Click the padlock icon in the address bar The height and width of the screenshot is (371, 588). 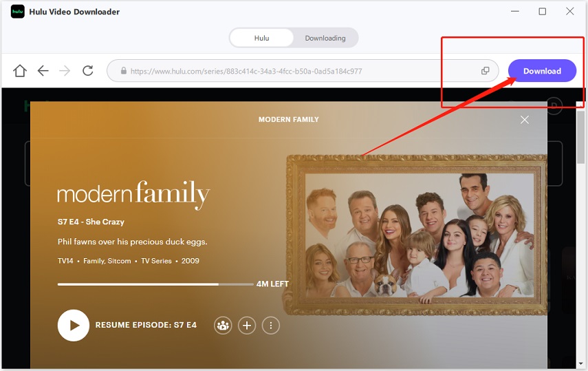click(123, 71)
